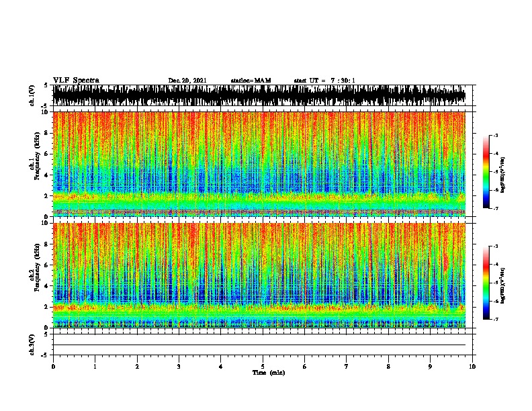This screenshot has width=532, height=411.
Task: Click the "VLF Spectra" plot title
Action: point(76,81)
